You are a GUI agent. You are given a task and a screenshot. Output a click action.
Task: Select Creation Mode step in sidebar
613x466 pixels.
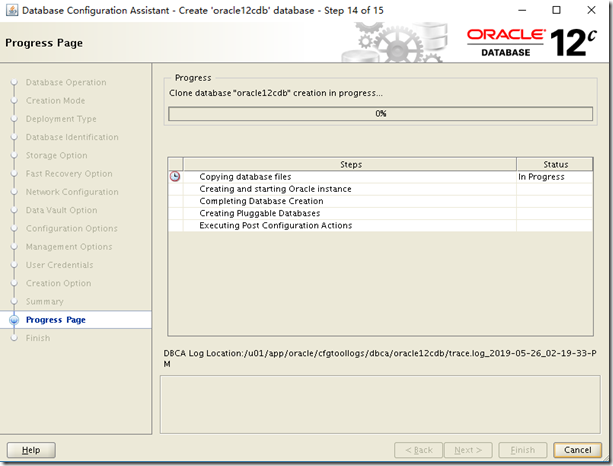point(55,101)
